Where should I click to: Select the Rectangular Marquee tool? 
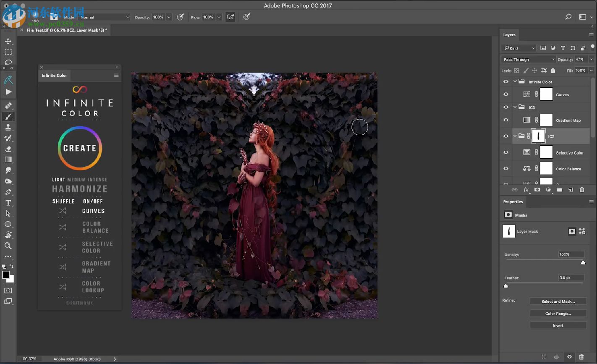pos(8,52)
